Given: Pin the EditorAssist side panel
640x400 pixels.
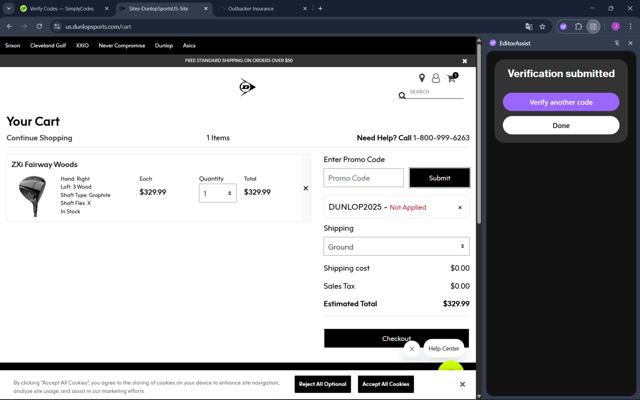Looking at the screenshot, I should click(617, 43).
